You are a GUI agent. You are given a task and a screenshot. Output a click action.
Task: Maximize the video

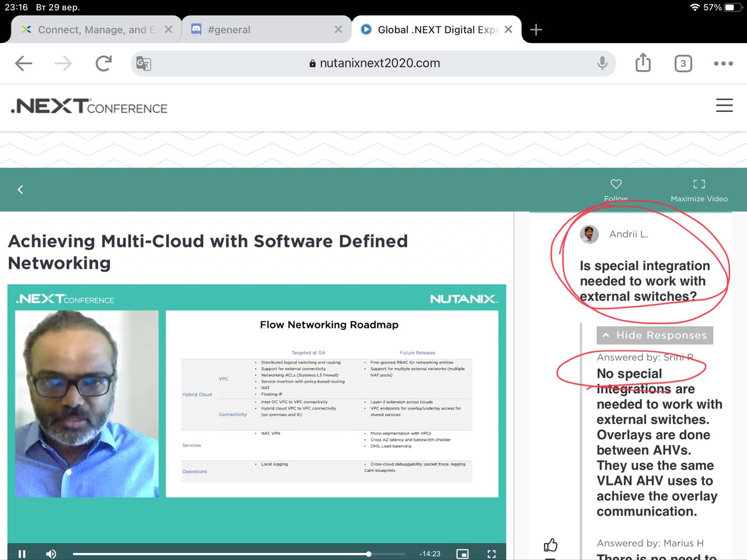click(x=699, y=190)
